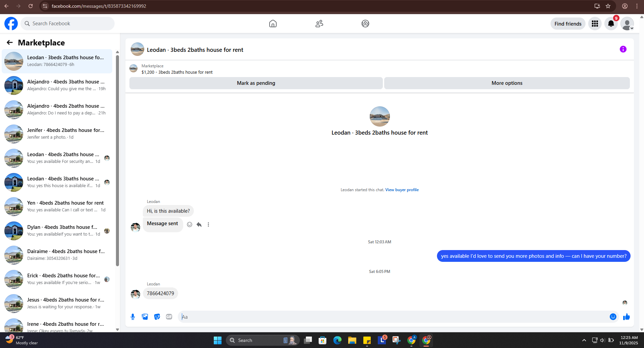This screenshot has height=348, width=644.
Task: Open Alejandro 4beds 2baths house conversation
Action: [x=57, y=109]
